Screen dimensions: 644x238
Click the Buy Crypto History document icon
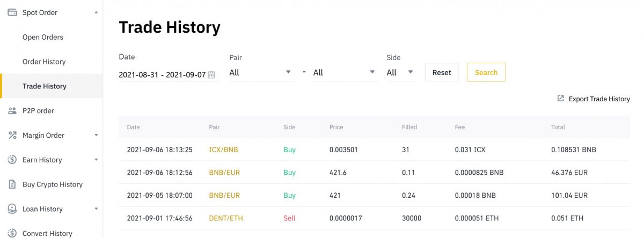[12, 184]
